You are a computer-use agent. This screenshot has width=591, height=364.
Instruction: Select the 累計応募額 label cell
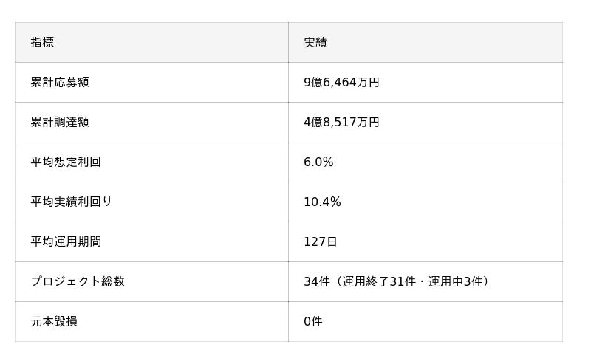(x=60, y=82)
